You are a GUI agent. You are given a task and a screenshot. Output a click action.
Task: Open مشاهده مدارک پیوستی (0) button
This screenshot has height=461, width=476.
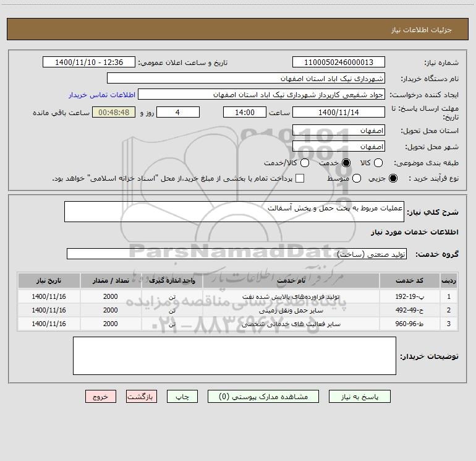pos(263,397)
